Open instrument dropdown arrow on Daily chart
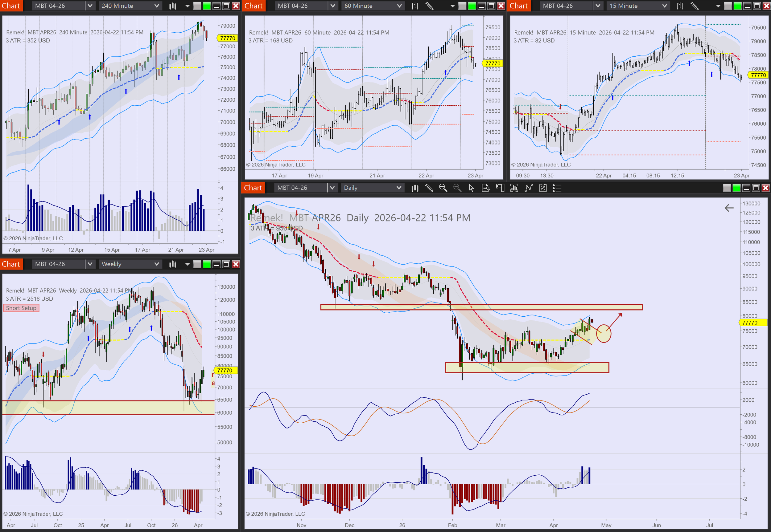Image resolution: width=771 pixels, height=532 pixels. (x=332, y=188)
